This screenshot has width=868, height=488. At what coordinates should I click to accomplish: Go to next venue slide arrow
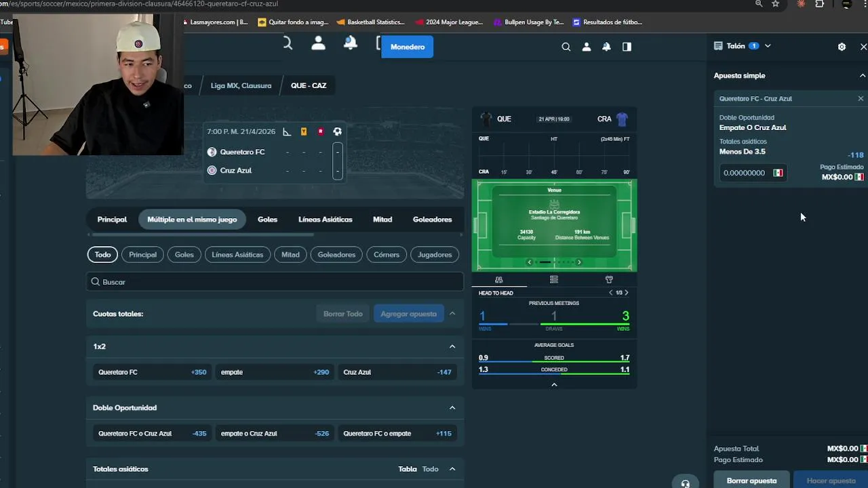pyautogui.click(x=578, y=262)
